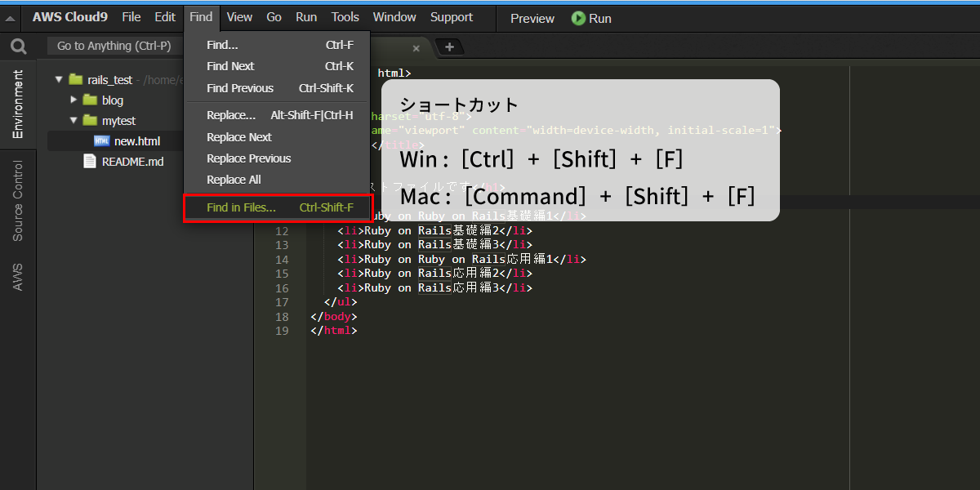The width and height of the screenshot is (980, 490).
Task: Collapse the mytest folder arrow
Action: [73, 121]
